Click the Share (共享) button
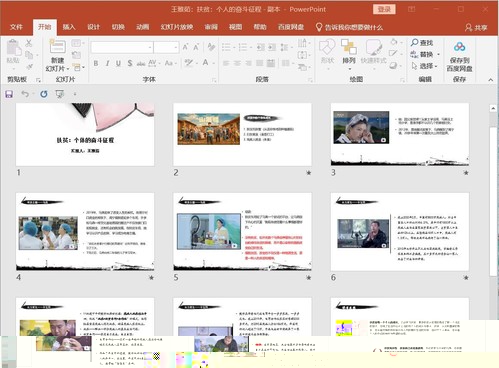 tap(476, 27)
